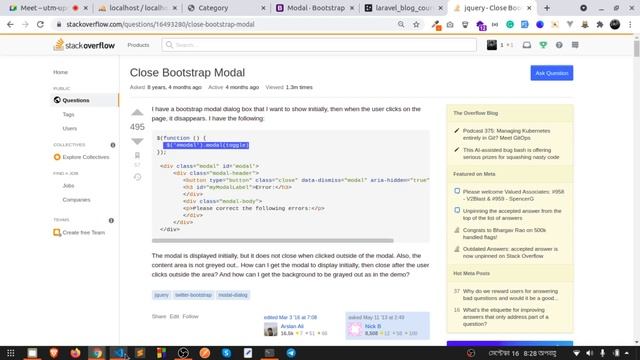Open the Products menu
Screen dimensions: 640x360
[138, 45]
